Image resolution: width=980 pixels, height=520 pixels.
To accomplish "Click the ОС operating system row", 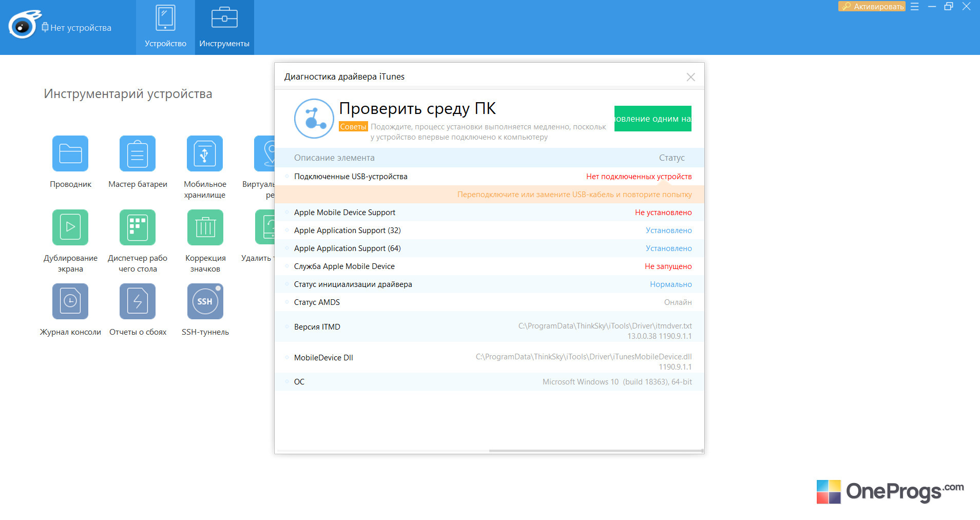I will tap(489, 382).
